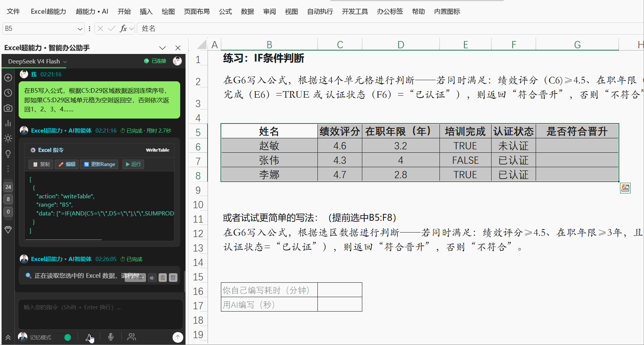644x345 pixels.
Task: Click the code block horizontal scrollbar
Action: pyautogui.click(x=63, y=240)
